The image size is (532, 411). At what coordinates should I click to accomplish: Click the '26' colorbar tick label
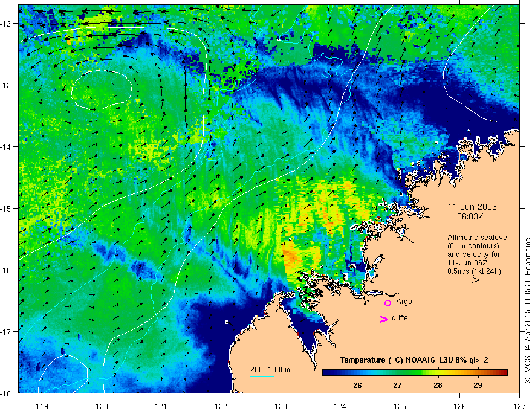(357, 385)
